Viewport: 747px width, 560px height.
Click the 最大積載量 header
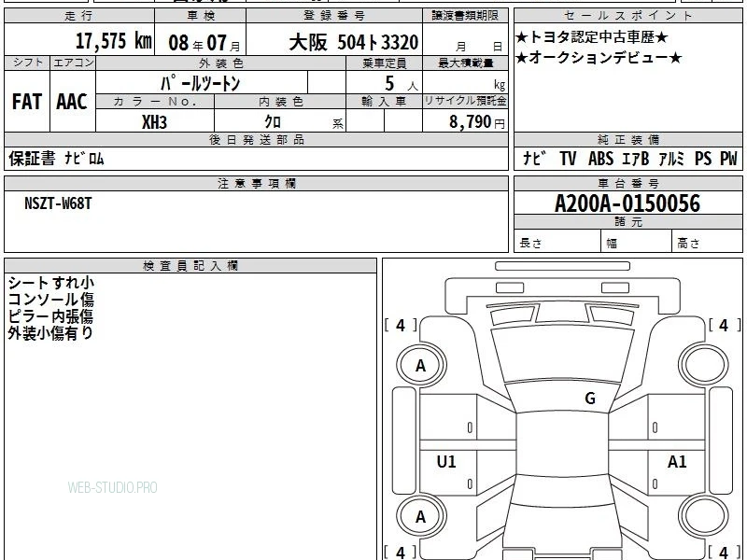[x=465, y=63]
